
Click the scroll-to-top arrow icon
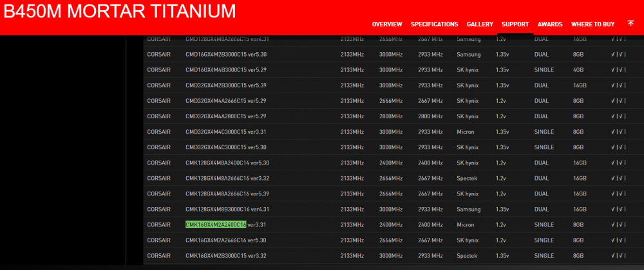(x=630, y=23)
